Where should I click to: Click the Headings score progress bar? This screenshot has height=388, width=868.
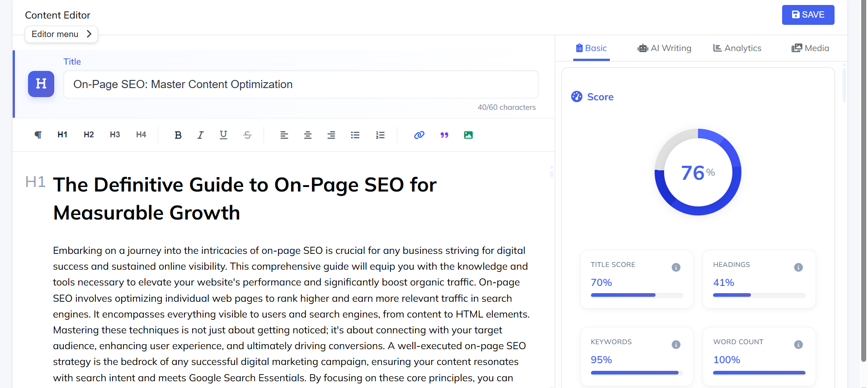759,295
